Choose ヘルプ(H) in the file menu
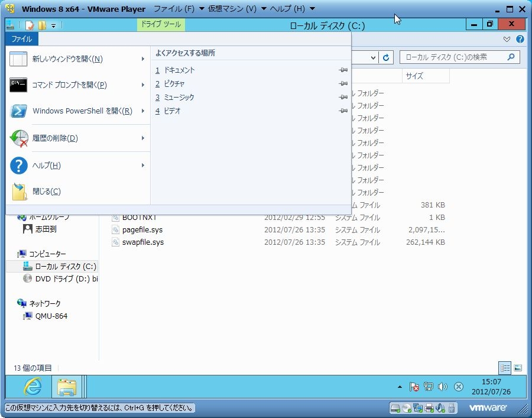This screenshot has height=418, width=532. [x=77, y=165]
